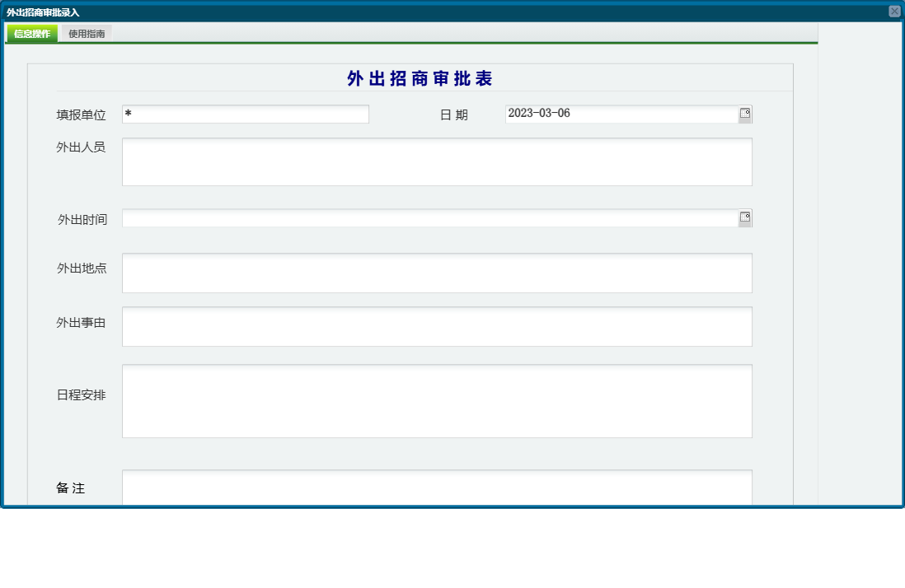905x588 pixels.
Task: Click the 日期 field showing 2023-03-06
Action: point(622,114)
